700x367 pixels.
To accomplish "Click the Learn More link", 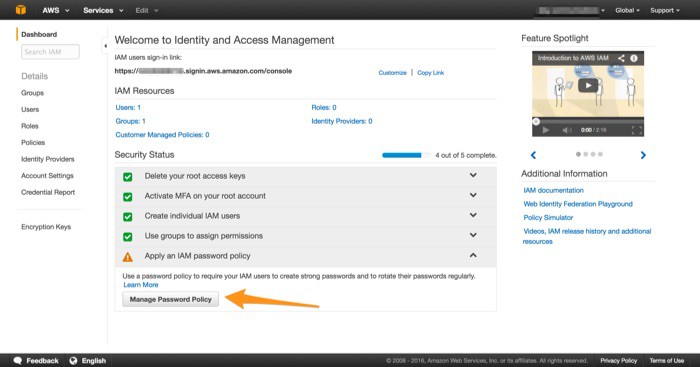I will point(141,285).
